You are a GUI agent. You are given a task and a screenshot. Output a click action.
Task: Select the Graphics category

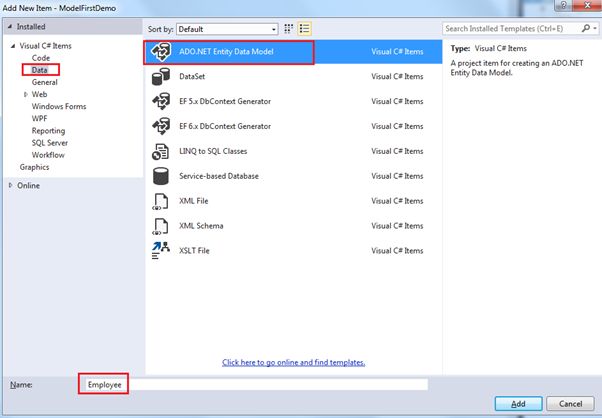pos(34,167)
